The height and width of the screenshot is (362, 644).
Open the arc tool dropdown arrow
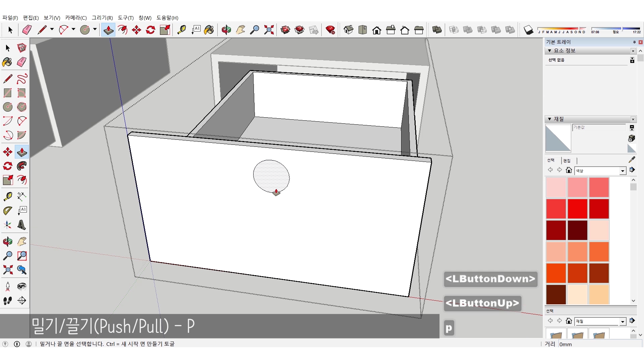click(73, 29)
